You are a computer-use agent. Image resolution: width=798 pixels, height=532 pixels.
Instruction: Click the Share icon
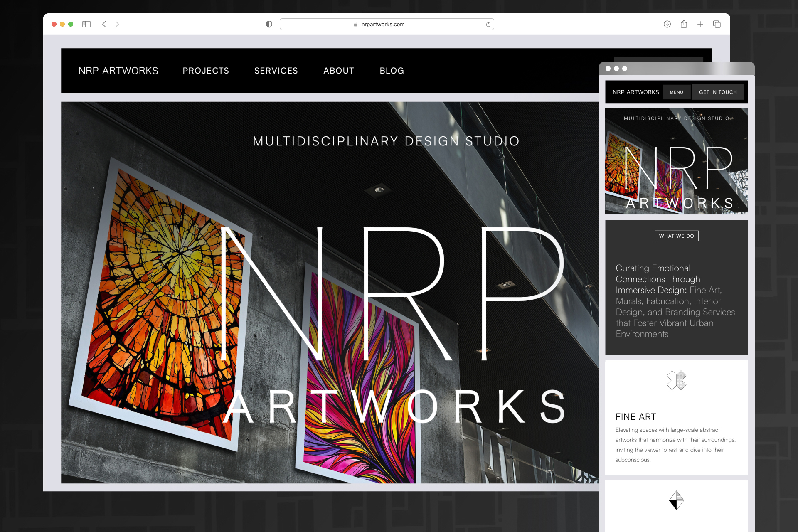684,24
